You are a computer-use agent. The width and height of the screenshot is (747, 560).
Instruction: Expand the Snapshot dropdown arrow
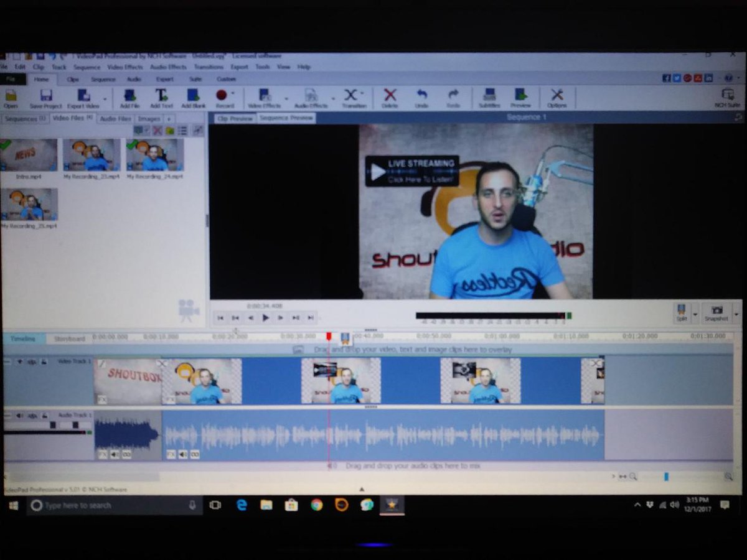(736, 314)
